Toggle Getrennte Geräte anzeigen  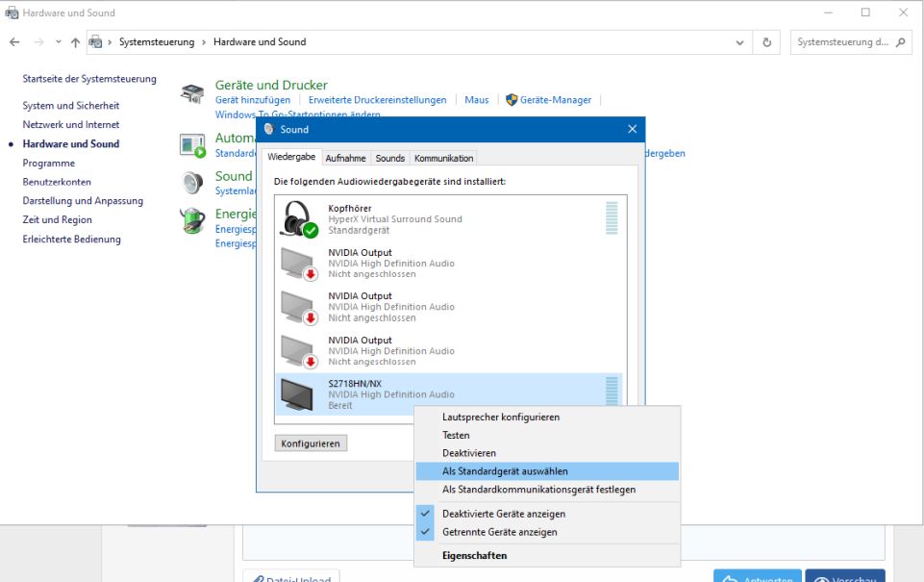point(547,532)
